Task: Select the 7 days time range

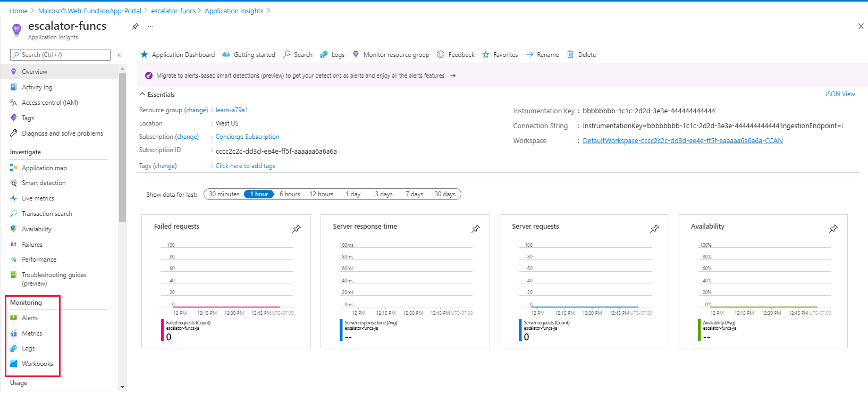Action: click(x=414, y=194)
